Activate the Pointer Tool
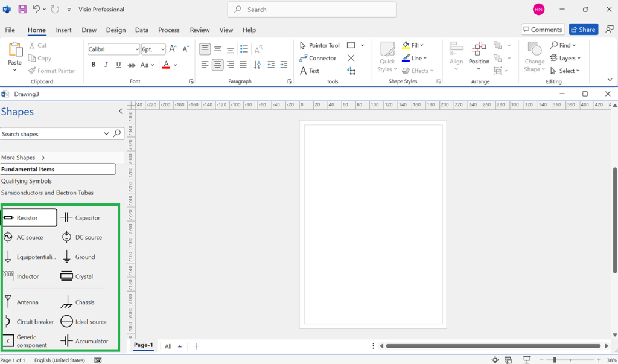This screenshot has height=364, width=618. tap(319, 45)
